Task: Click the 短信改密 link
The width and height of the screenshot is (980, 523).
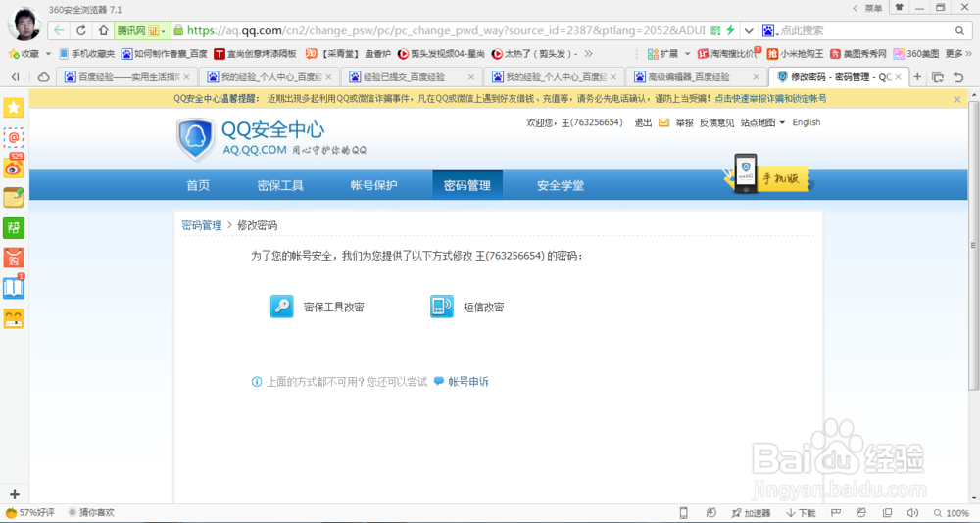Action: tap(484, 308)
